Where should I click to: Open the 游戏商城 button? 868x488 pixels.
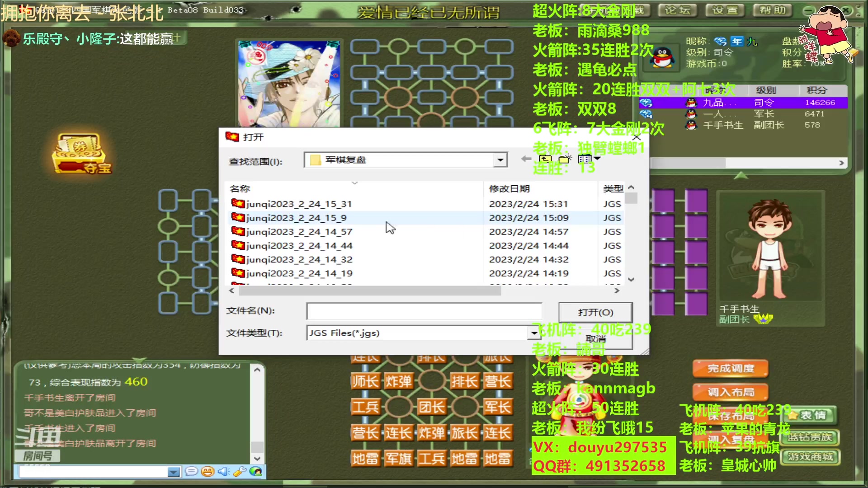[810, 457]
